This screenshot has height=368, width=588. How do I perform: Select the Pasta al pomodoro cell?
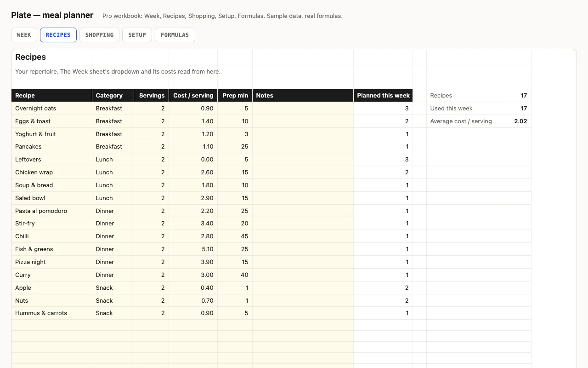point(52,211)
